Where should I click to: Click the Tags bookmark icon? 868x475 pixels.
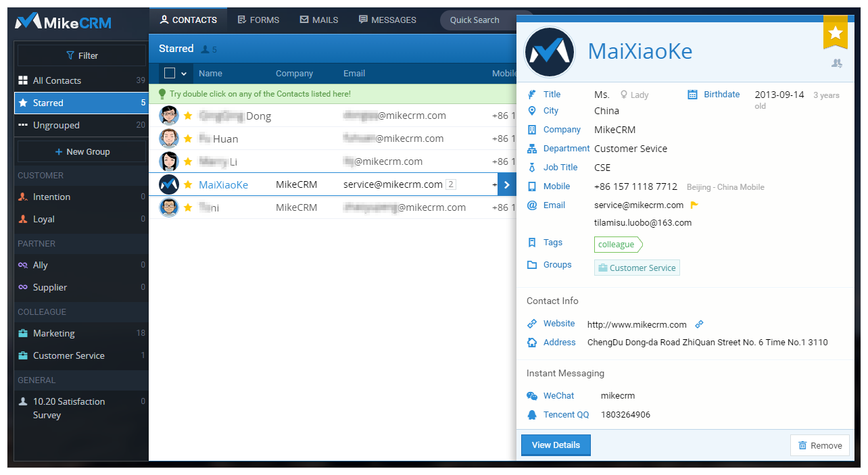(532, 243)
